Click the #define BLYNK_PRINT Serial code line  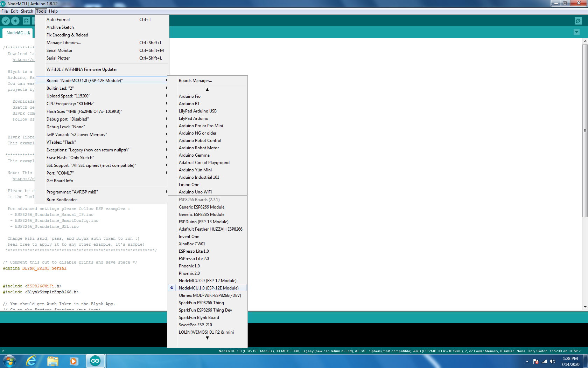[x=35, y=268]
